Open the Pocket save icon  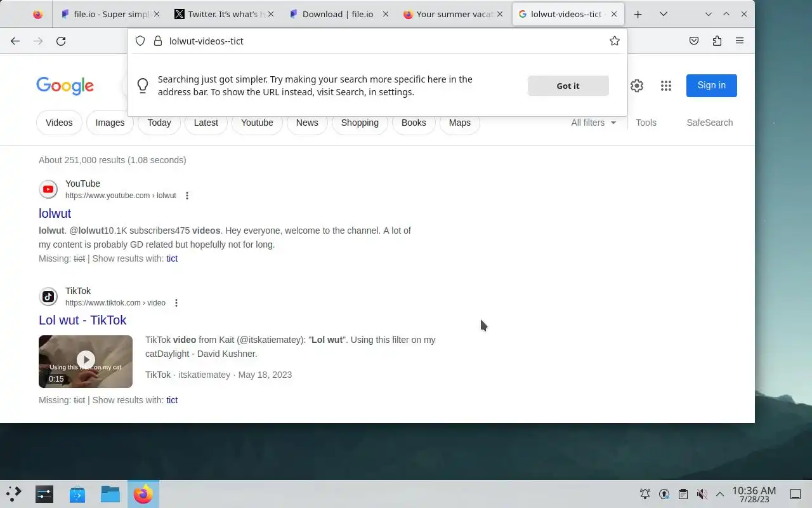(x=694, y=41)
